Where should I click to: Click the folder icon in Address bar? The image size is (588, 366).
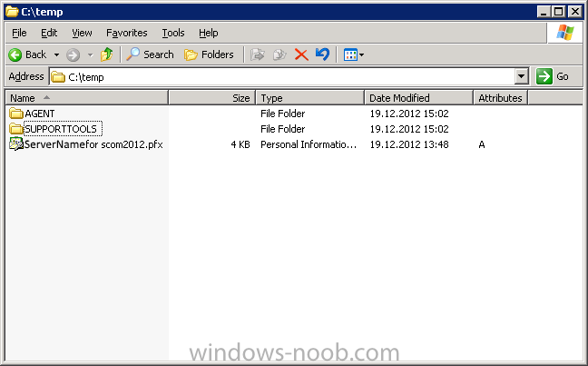58,77
